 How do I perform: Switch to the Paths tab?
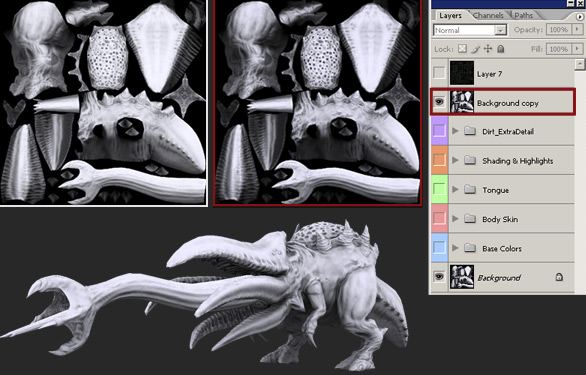524,16
